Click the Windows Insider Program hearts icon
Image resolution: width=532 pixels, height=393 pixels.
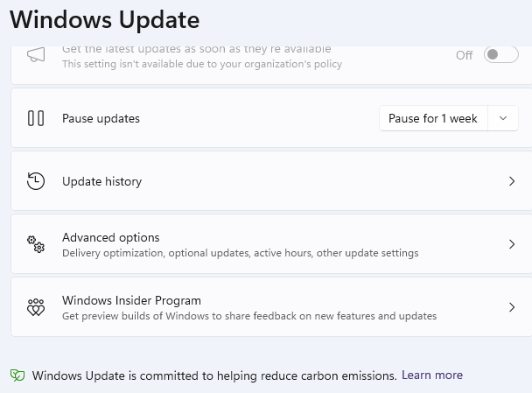[x=36, y=307]
